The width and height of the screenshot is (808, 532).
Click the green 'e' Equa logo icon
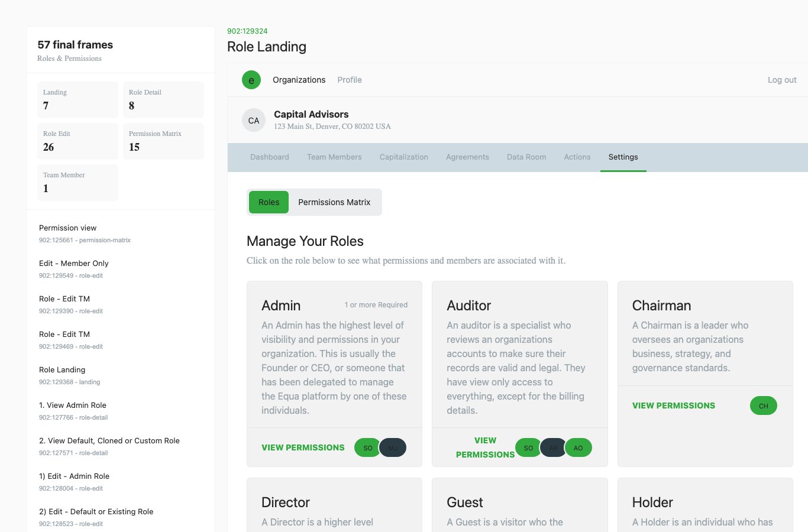coord(251,80)
